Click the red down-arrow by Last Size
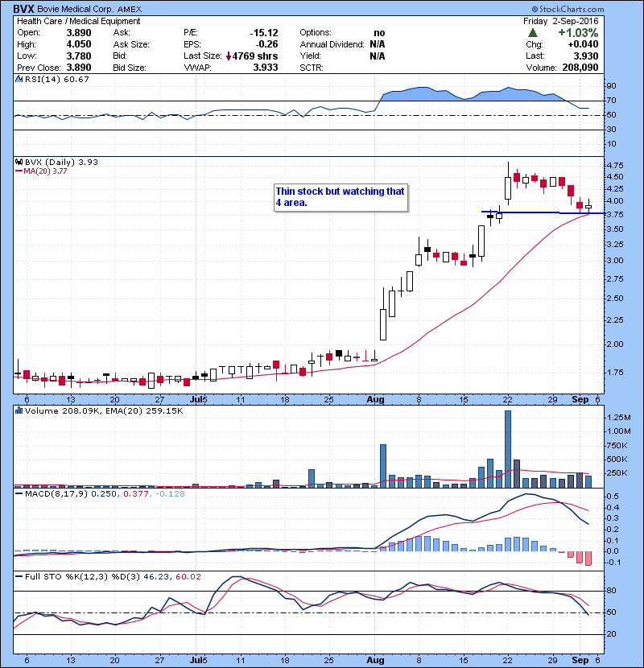644x668 pixels. [229, 56]
